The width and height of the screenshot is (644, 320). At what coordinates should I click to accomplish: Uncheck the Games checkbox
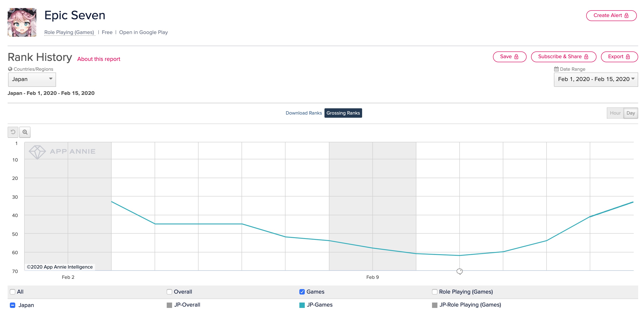coord(302,292)
